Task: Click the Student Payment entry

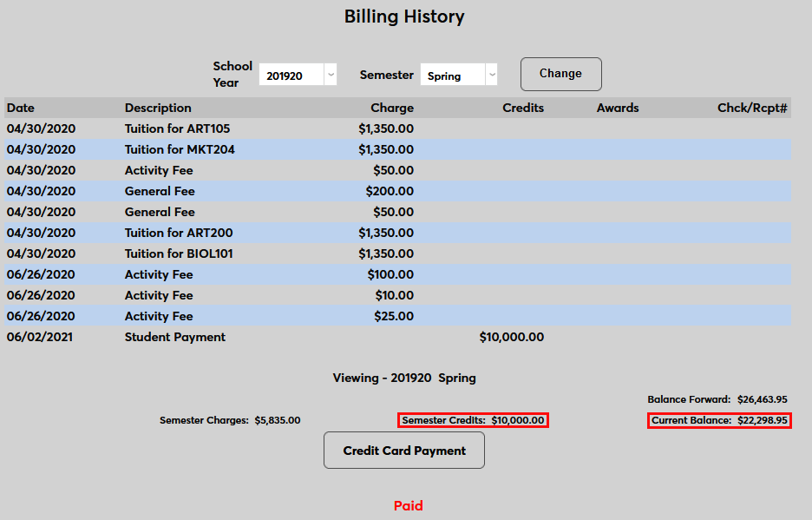Action: point(174,337)
